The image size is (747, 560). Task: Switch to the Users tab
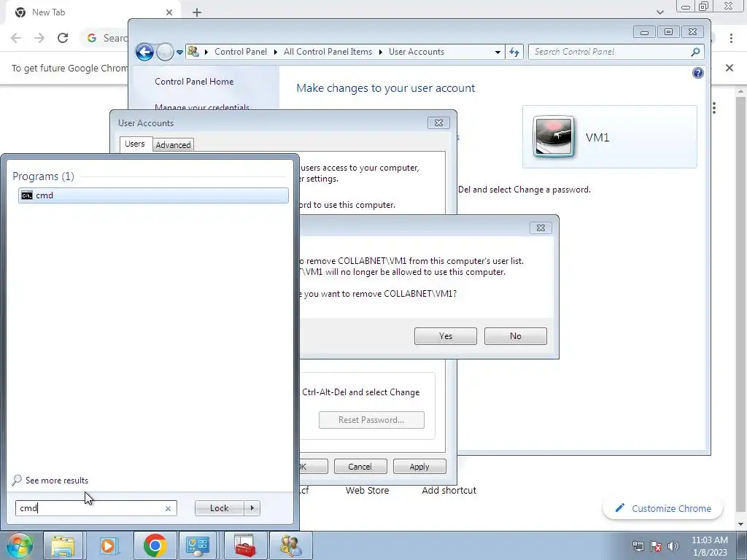tap(135, 144)
